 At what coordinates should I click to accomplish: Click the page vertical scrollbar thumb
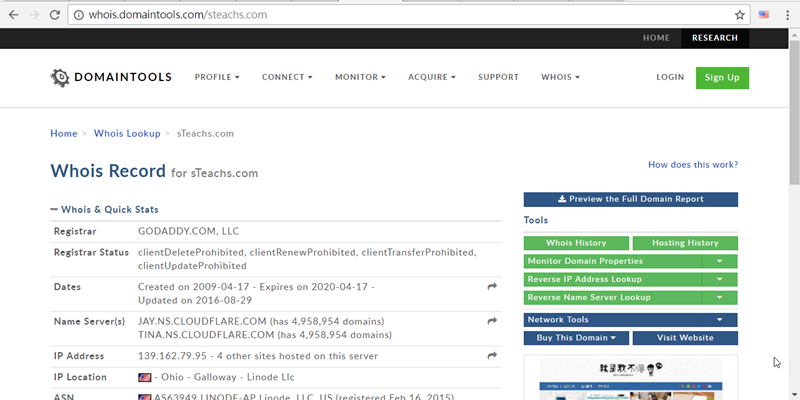(x=795, y=112)
